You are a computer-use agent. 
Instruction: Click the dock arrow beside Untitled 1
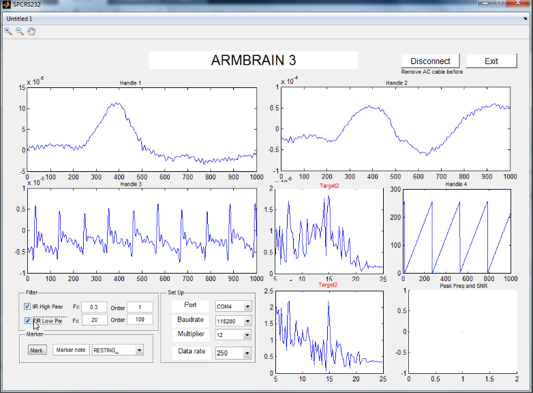(525, 19)
